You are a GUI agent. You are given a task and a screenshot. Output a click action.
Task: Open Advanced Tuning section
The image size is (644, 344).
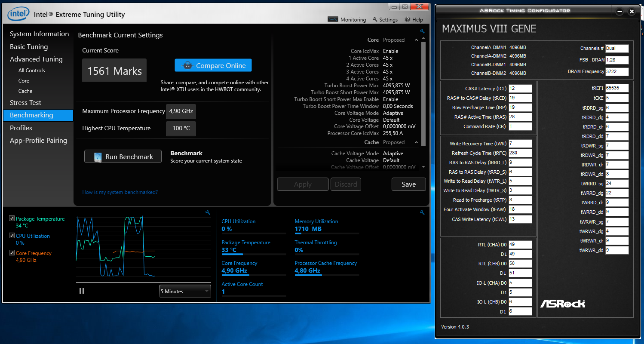click(x=36, y=59)
